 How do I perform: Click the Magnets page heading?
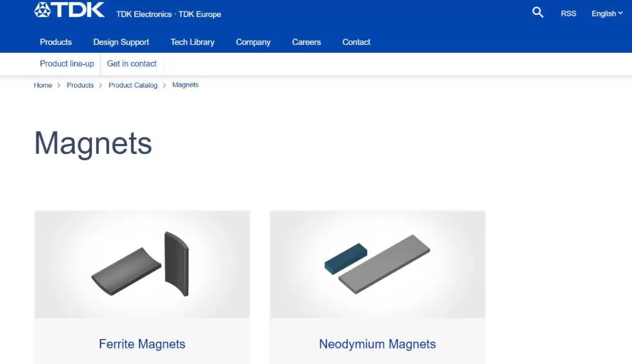coord(93,143)
